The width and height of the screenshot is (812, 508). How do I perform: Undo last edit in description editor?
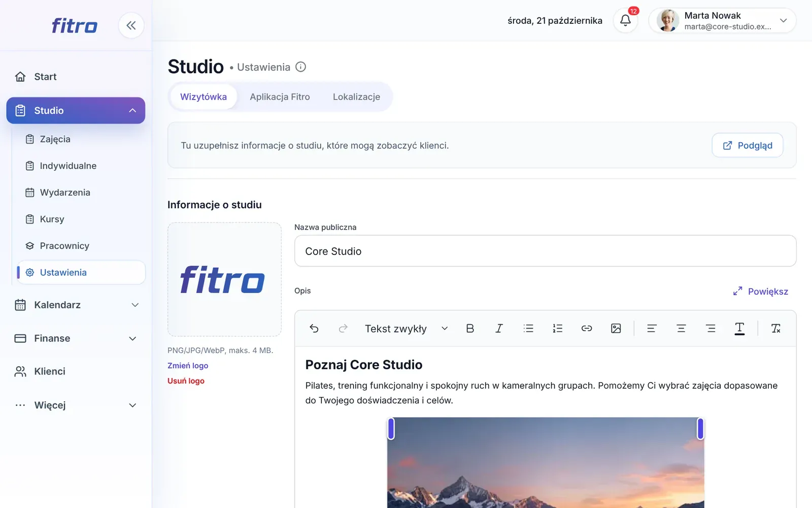coord(314,329)
